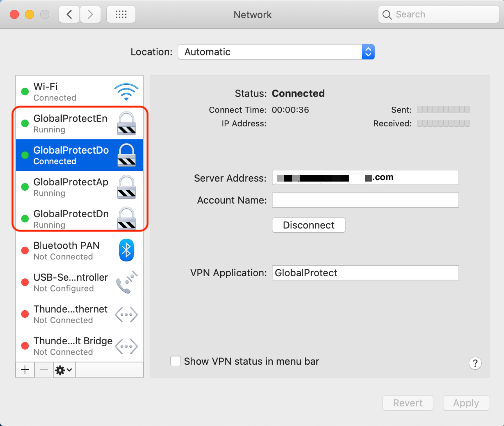
Task: Select the GlobalProtectDn service
Action: 79,219
